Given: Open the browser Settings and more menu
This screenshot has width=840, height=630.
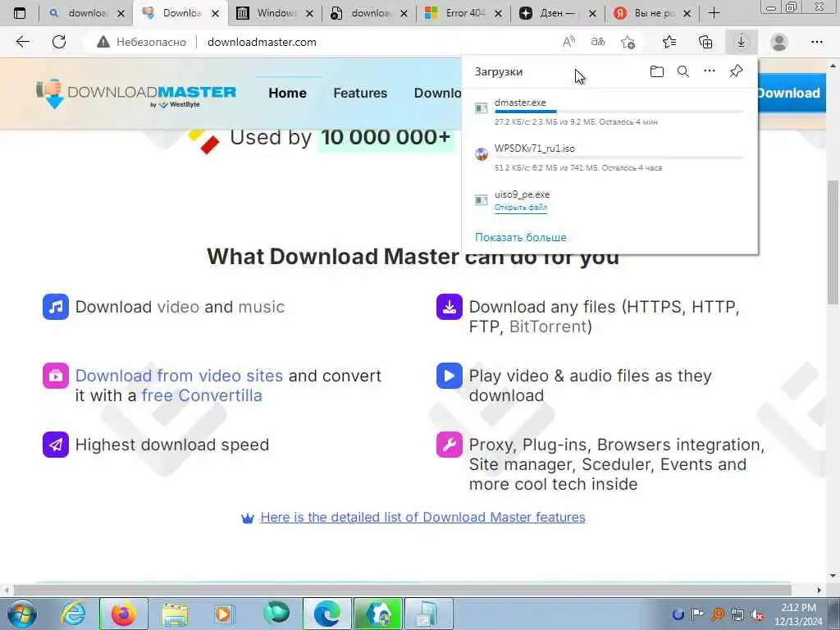Looking at the screenshot, I should 816,42.
